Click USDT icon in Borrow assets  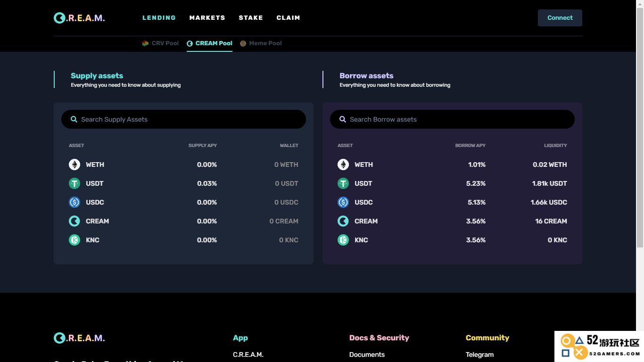pyautogui.click(x=343, y=183)
